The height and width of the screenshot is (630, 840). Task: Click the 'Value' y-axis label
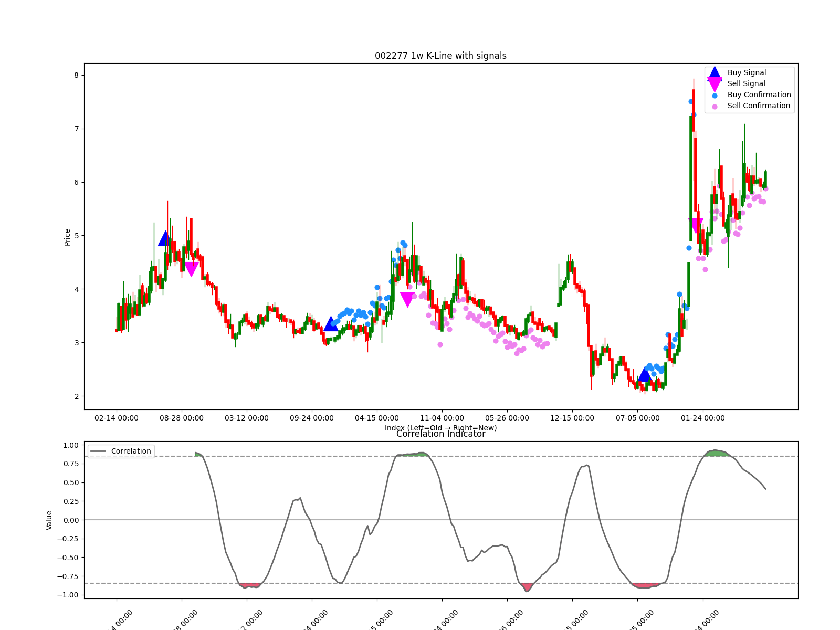click(49, 520)
